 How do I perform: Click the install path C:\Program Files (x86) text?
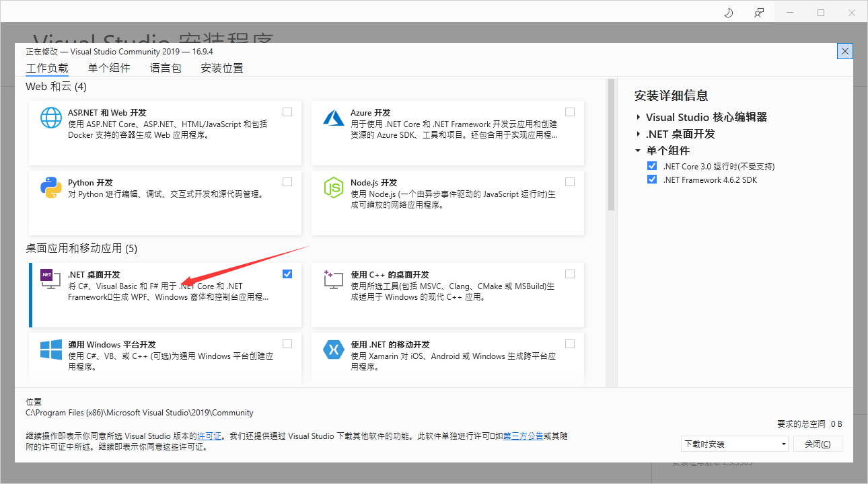[x=139, y=413]
